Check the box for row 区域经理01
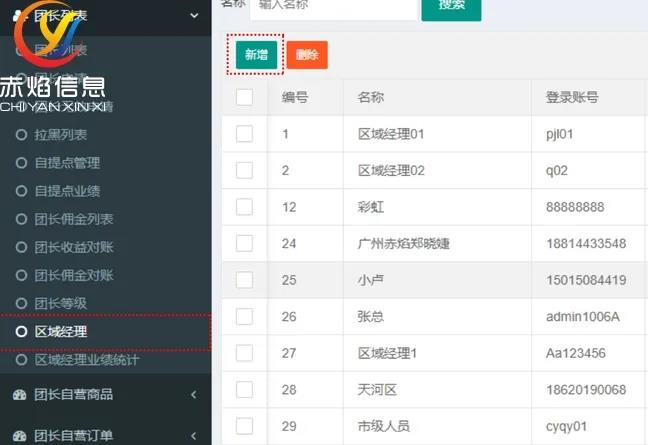The image size is (648, 445). point(244,133)
